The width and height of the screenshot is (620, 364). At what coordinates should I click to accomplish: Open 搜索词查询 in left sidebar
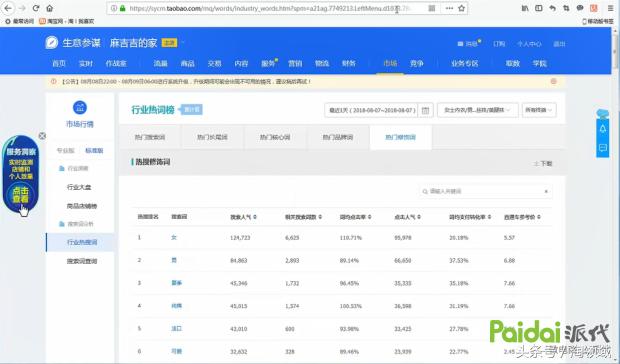click(82, 261)
